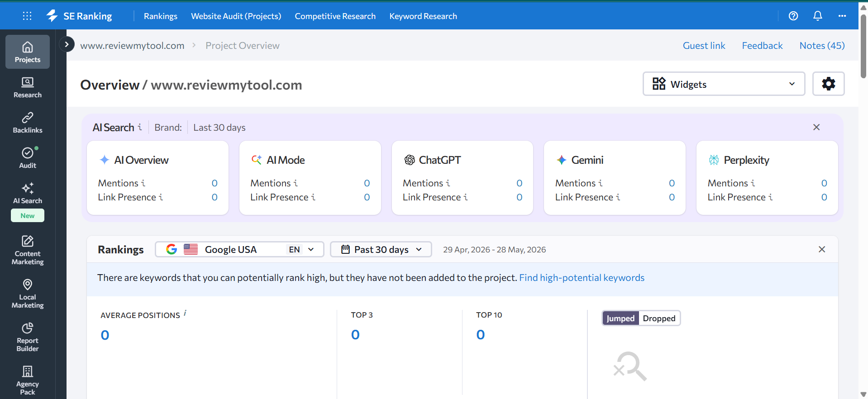868x399 pixels.
Task: Open Competitive Research menu
Action: [335, 16]
